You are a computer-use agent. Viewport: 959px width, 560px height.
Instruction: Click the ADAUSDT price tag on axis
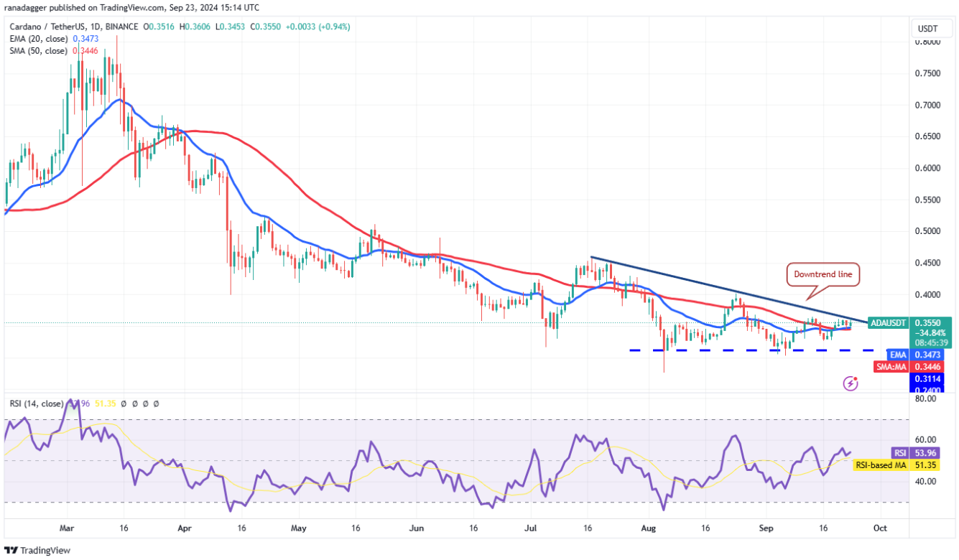point(889,322)
